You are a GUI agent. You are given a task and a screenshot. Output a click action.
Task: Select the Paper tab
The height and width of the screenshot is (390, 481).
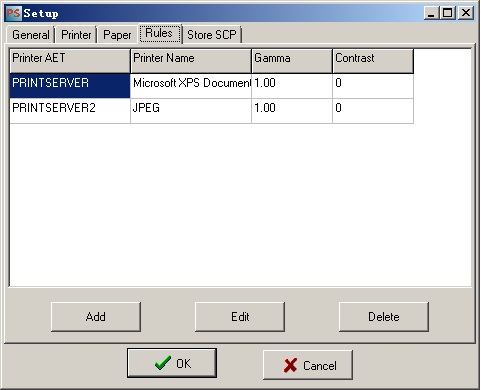coord(117,35)
